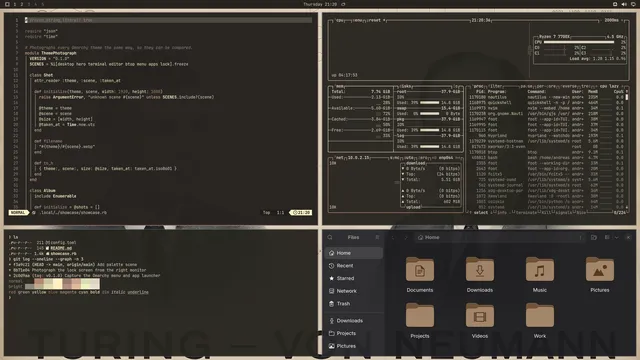Image resolution: width=640 pixels, height=360 pixels.
Task: Click the proc box label in btop
Action: (478, 87)
